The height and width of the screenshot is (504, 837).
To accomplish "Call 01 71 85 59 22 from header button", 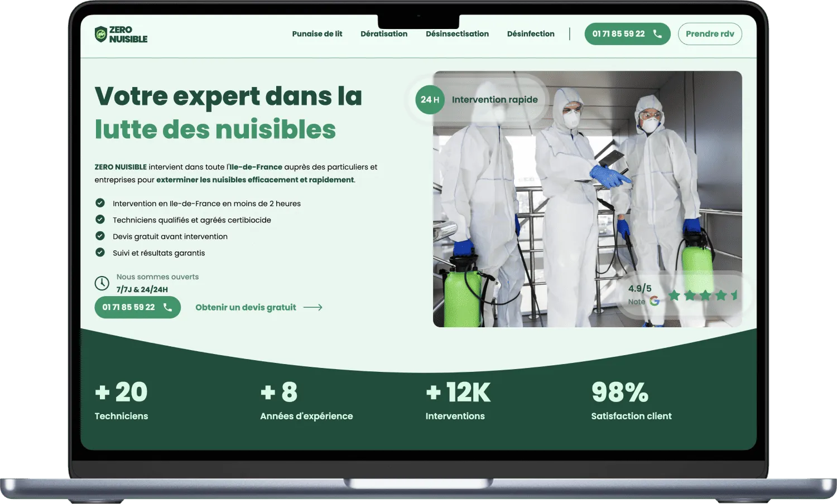I will (627, 34).
